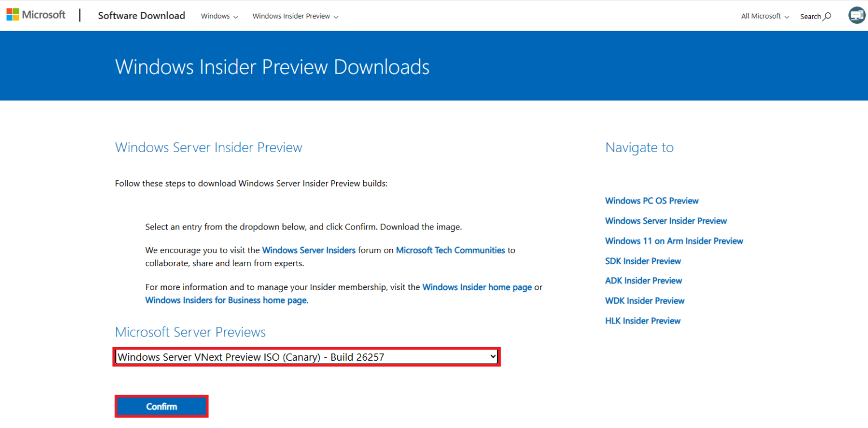Visit the Windows Server Insiders forum link
868x428 pixels.
309,250
